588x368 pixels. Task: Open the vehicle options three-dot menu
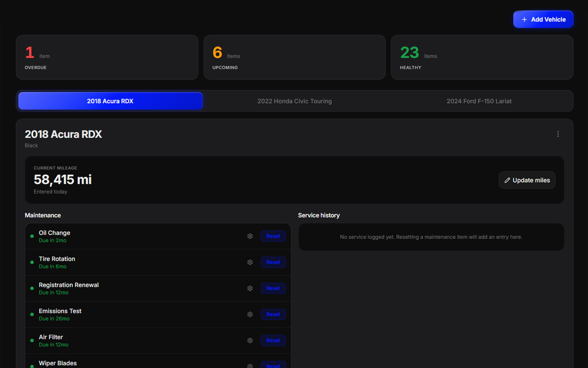click(x=558, y=134)
